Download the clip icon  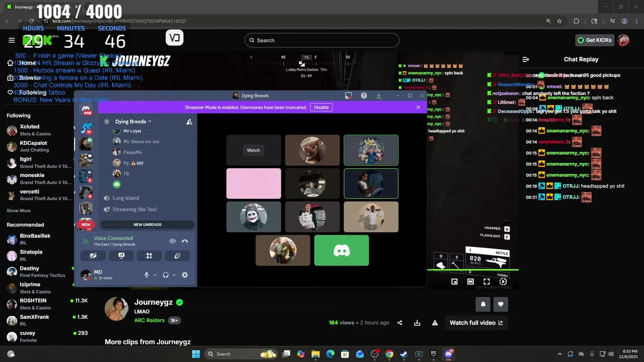417,323
